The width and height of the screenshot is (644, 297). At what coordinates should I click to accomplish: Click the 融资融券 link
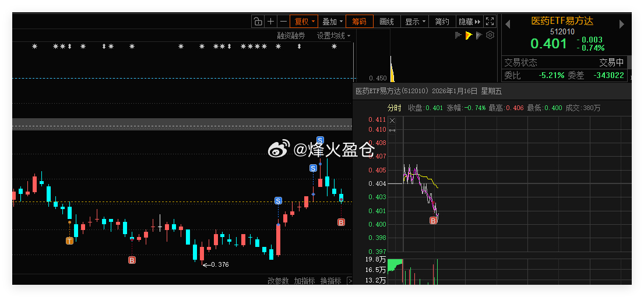[291, 36]
